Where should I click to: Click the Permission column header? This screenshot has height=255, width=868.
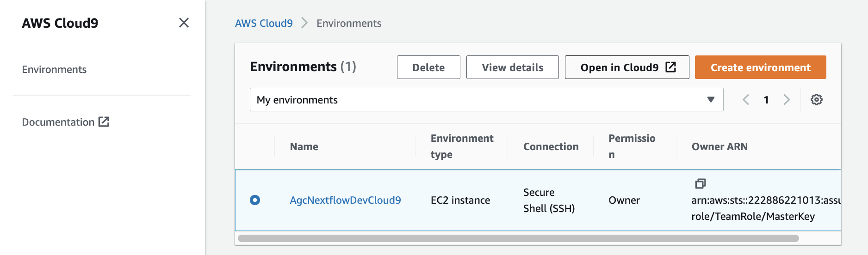coord(632,146)
